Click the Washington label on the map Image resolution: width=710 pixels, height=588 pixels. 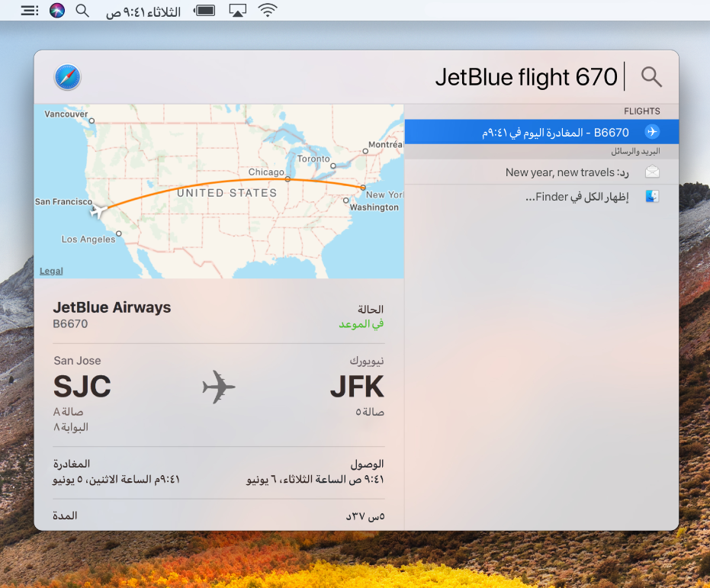click(x=374, y=207)
